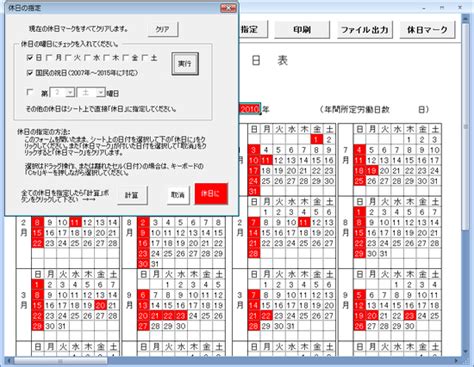Uncheck the 日 (Sunday) checkbox
Screen dimensions: 474x367
click(30, 58)
